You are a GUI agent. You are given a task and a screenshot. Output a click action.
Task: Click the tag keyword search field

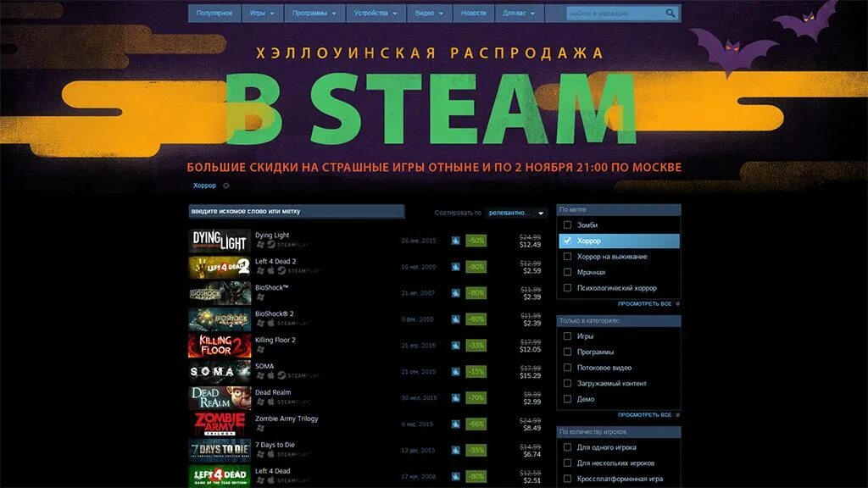[x=296, y=211]
